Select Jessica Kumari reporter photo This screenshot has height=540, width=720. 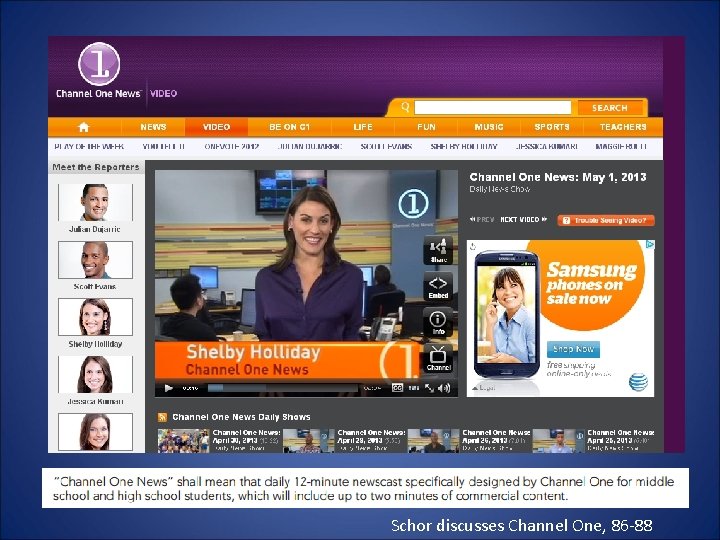[x=95, y=374]
